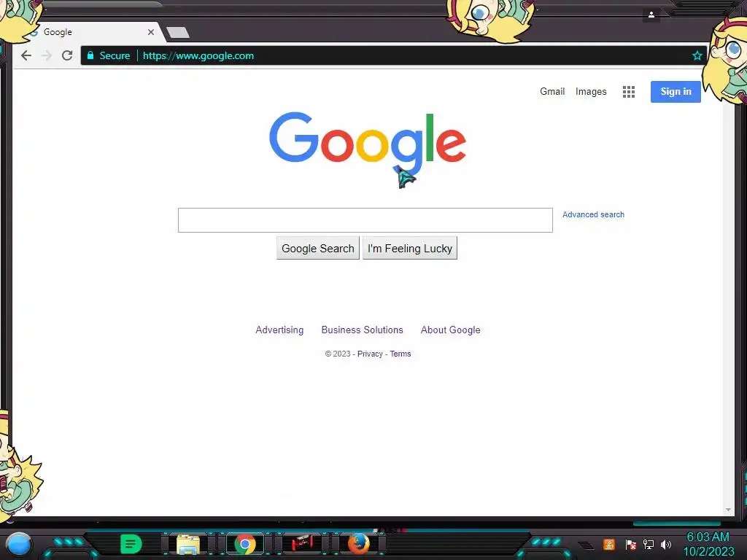Viewport: 747px width, 560px height.
Task: Click the Google Search button
Action: pos(318,248)
